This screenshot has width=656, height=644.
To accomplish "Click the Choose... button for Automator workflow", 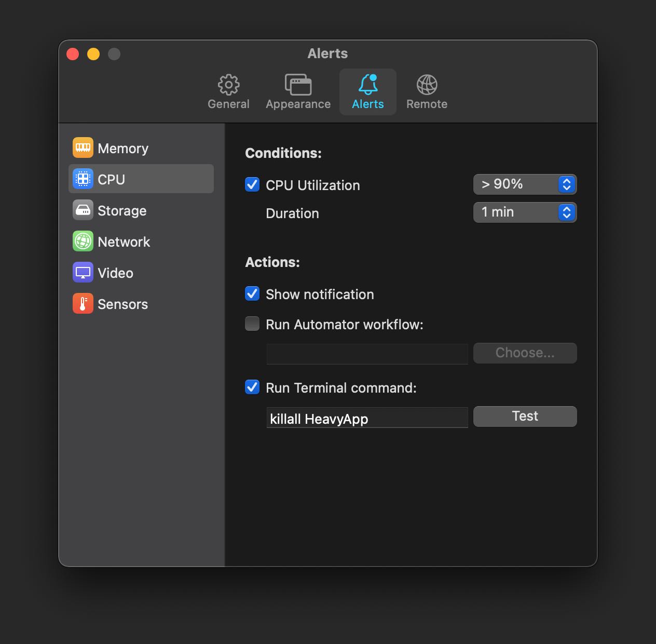I will coord(525,353).
